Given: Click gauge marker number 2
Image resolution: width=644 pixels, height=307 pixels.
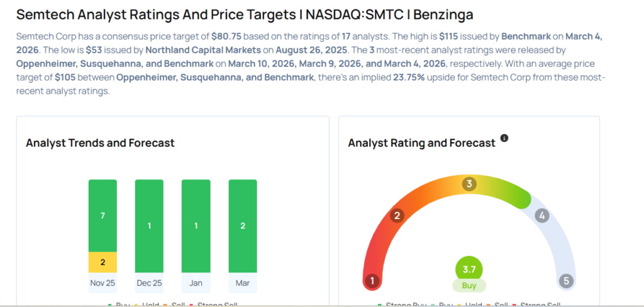Looking at the screenshot, I should 396,216.
